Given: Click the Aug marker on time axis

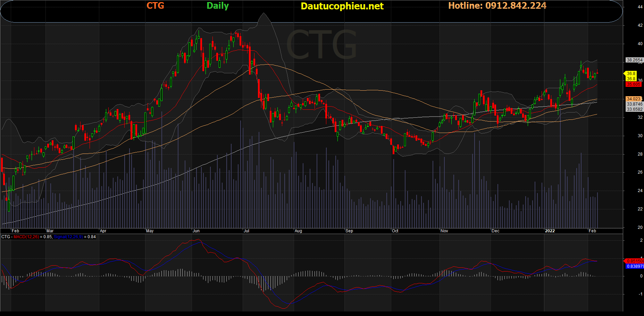Looking at the screenshot, I should 298,231.
